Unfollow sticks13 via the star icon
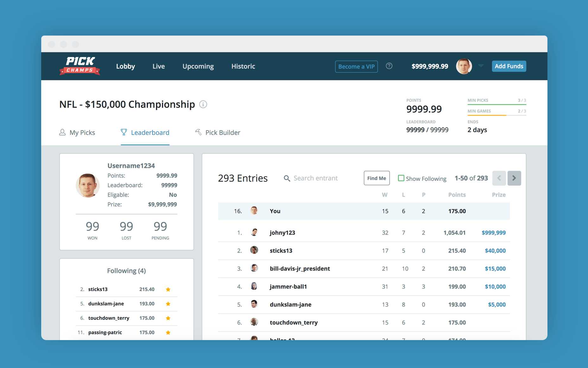This screenshot has width=588, height=368. (168, 289)
